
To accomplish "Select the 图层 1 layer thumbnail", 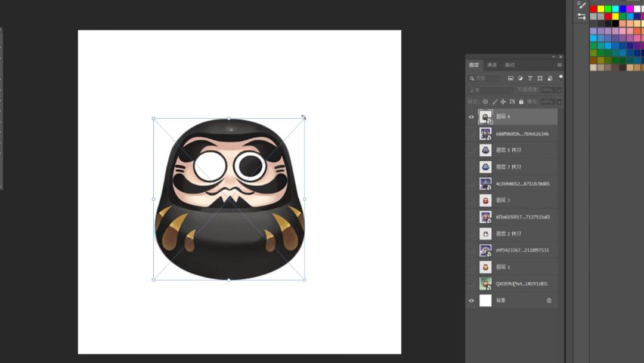I will 485,267.
